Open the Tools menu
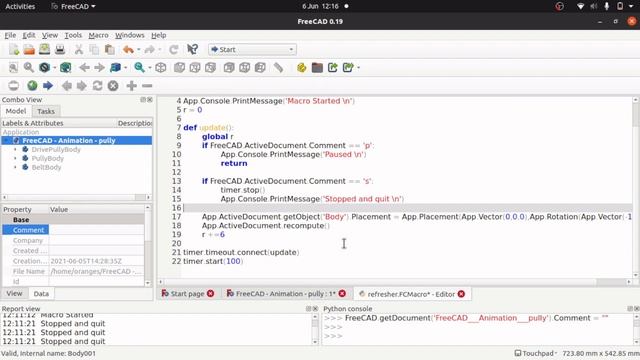Viewport: 640px width, 360px height. point(73,35)
